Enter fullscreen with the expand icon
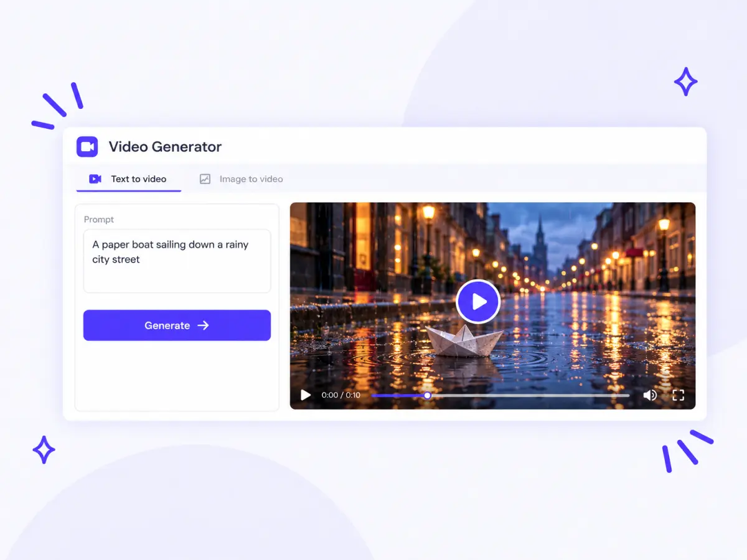Image resolution: width=747 pixels, height=560 pixels. click(x=679, y=395)
